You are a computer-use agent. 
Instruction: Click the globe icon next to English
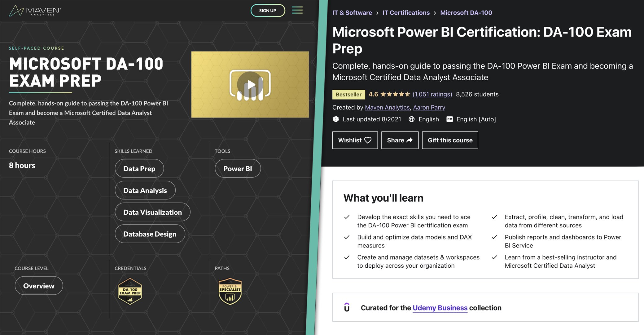pyautogui.click(x=412, y=119)
